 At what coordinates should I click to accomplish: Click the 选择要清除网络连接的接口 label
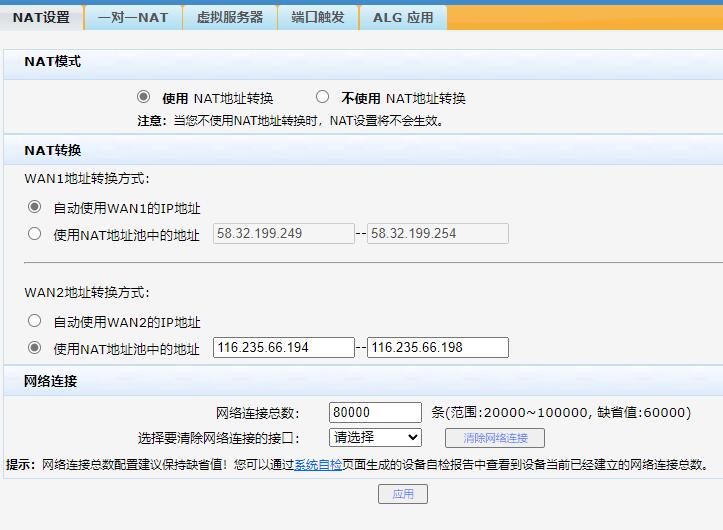click(x=219, y=438)
